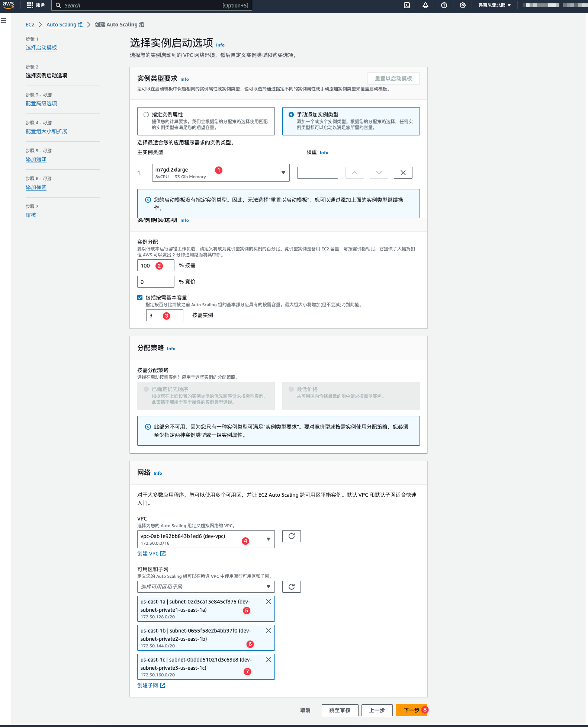Click the % 按需 percentage field
Image resolution: width=588 pixels, height=727 pixels.
coord(156,265)
